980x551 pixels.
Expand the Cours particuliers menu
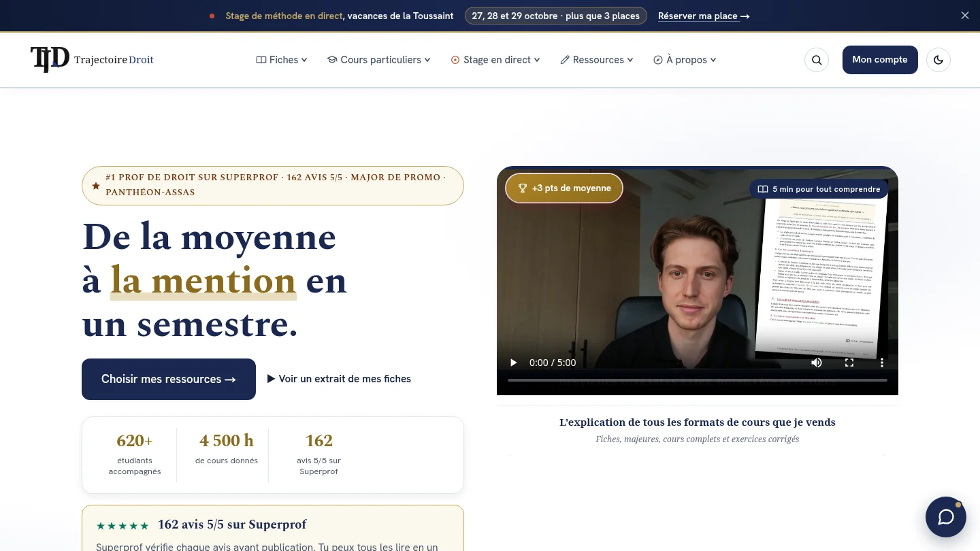(379, 60)
